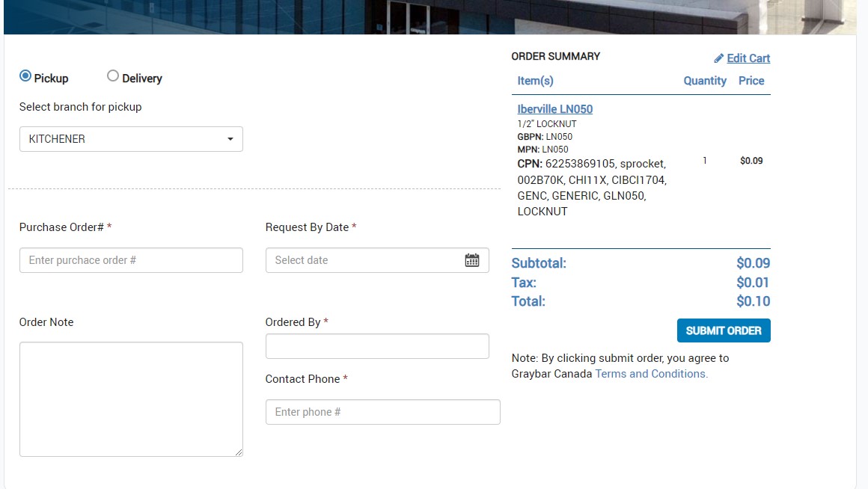Open the Edit Cart link

tap(748, 58)
